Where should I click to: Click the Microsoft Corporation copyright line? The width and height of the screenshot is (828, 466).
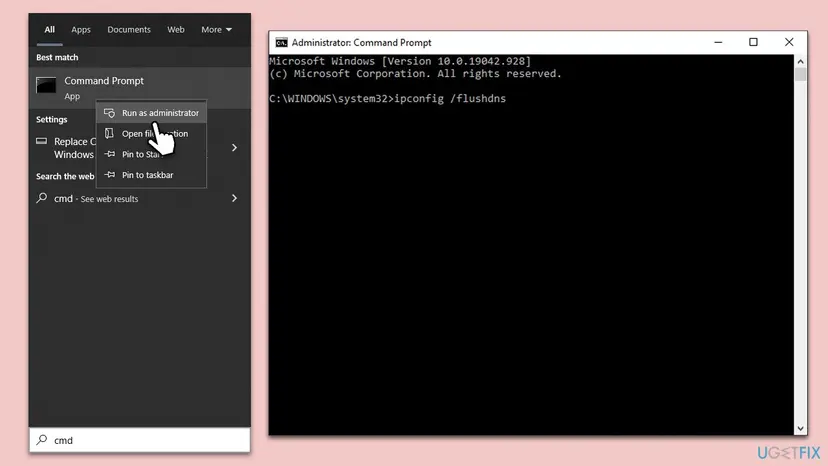pyautogui.click(x=415, y=74)
